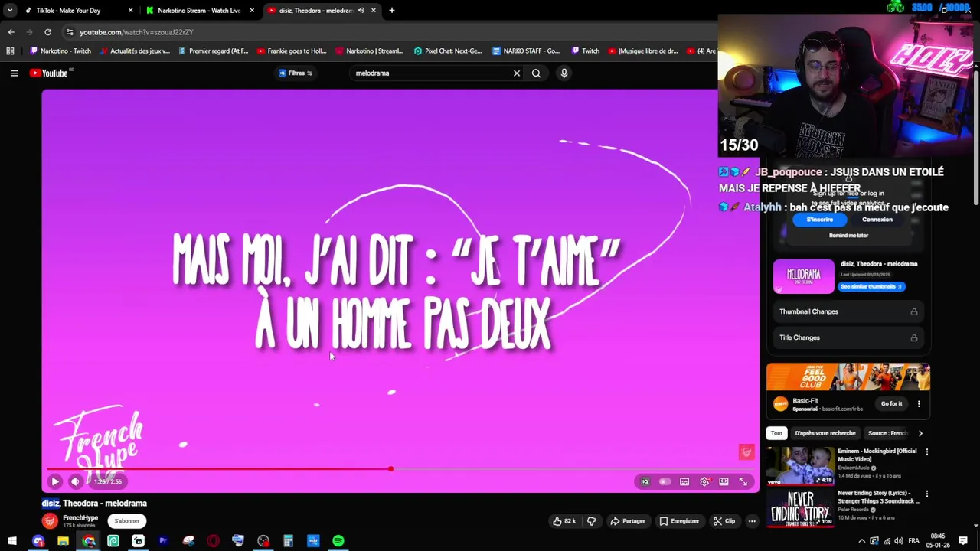Select Source : French chip

pyautogui.click(x=887, y=433)
